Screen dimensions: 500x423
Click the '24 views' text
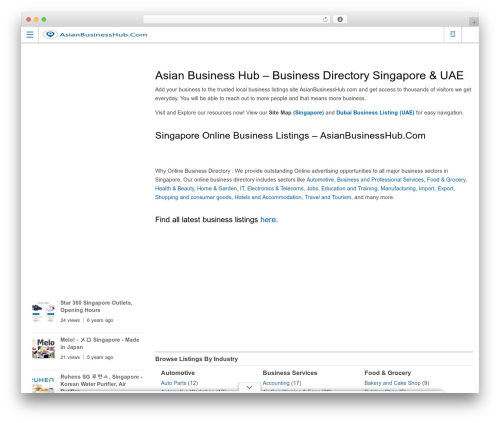(70, 320)
